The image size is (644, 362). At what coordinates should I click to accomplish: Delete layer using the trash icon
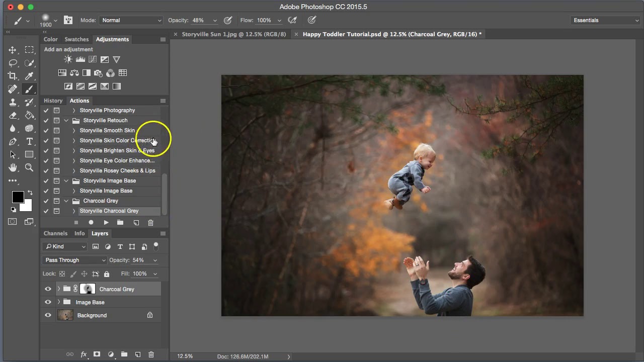[x=151, y=354]
